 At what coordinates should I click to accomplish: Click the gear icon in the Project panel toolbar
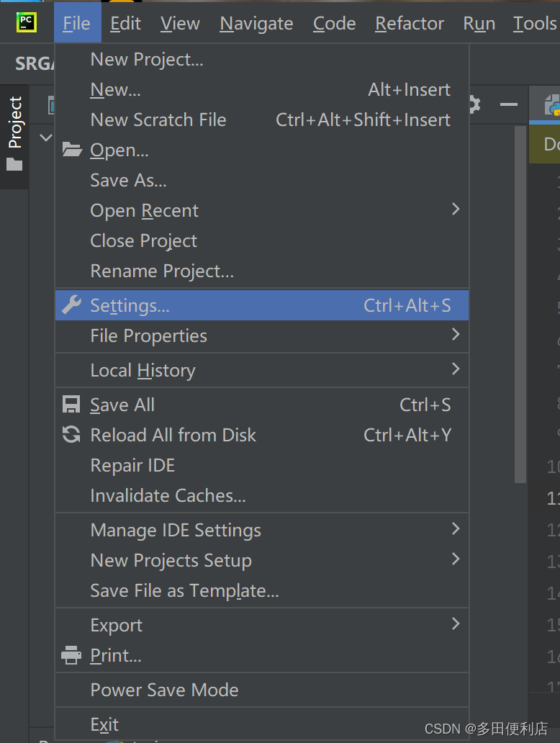[475, 104]
